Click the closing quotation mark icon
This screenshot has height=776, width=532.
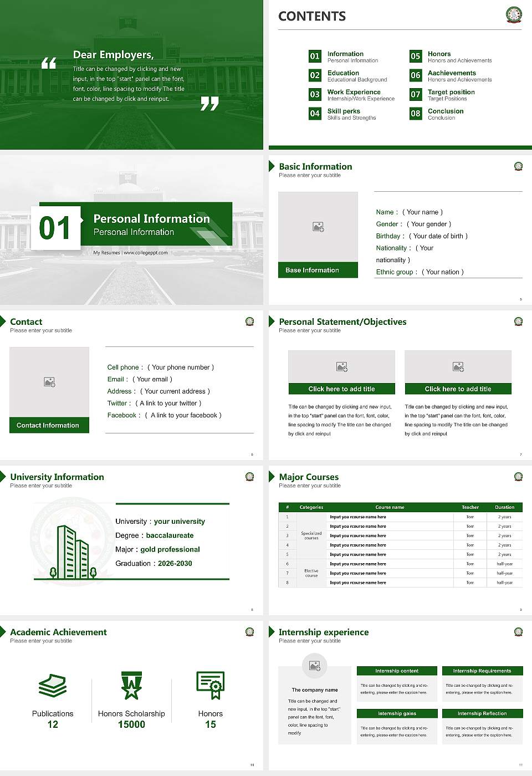tap(209, 103)
